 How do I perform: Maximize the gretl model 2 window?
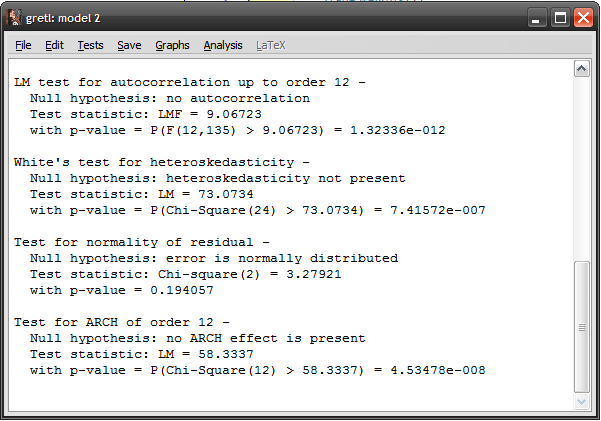click(x=560, y=18)
